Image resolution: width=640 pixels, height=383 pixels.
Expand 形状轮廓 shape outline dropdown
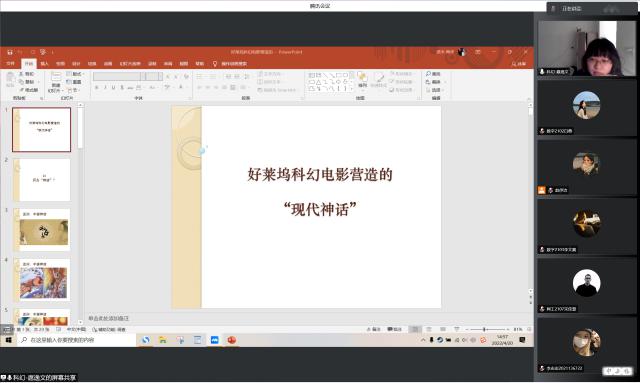(x=402, y=82)
